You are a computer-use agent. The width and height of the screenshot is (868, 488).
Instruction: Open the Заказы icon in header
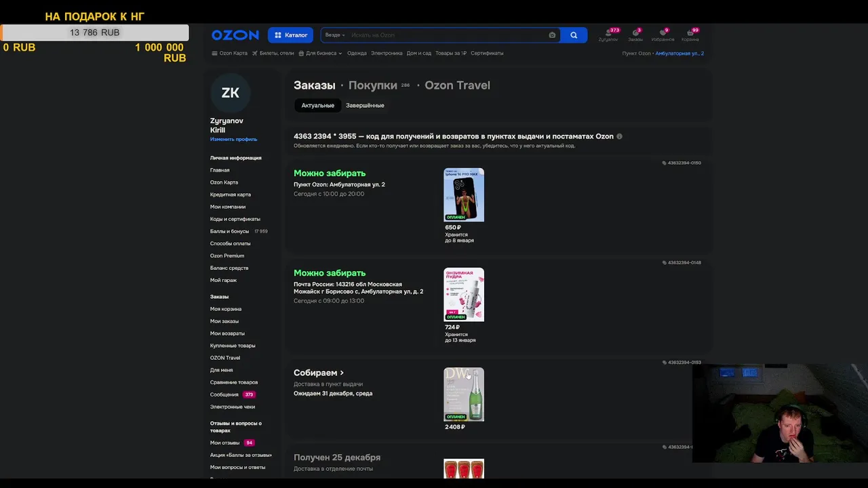(x=635, y=35)
